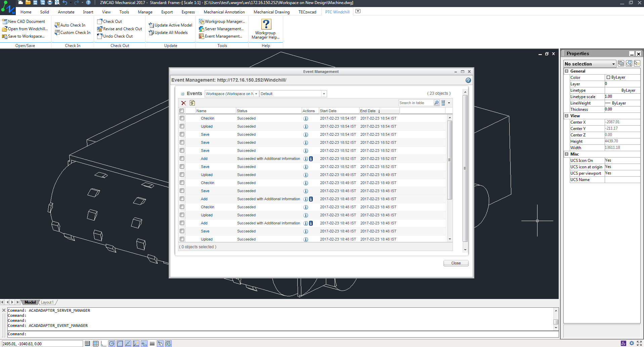Open the Workspace dropdown in the Events dialog
644x347 pixels.
(x=256, y=94)
